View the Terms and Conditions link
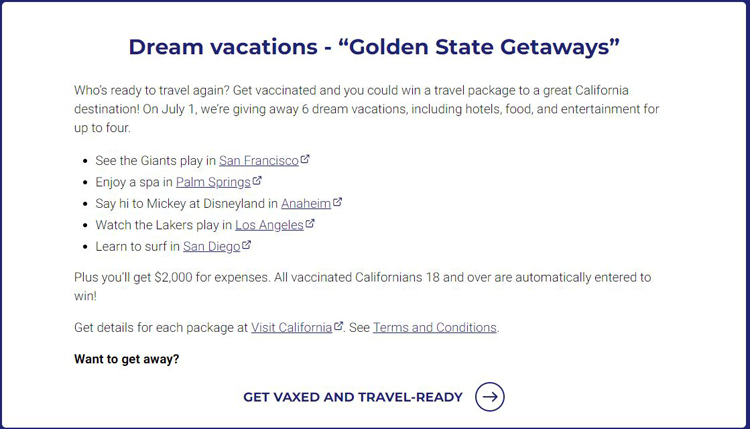 point(435,328)
